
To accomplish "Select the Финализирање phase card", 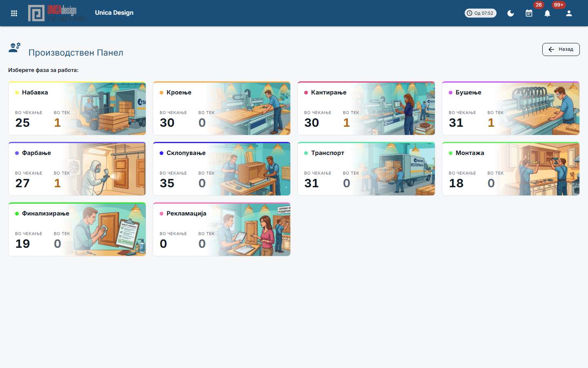I will (77, 229).
